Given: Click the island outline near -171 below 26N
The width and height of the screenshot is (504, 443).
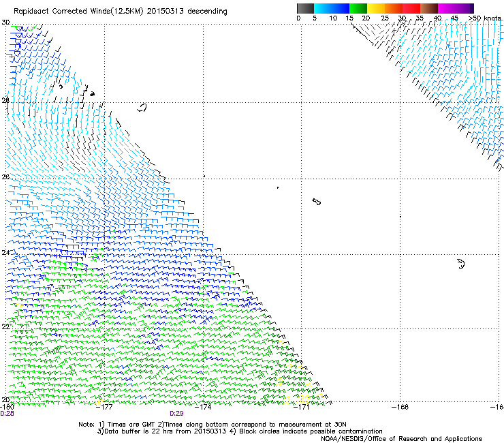Looking at the screenshot, I should point(316,202).
